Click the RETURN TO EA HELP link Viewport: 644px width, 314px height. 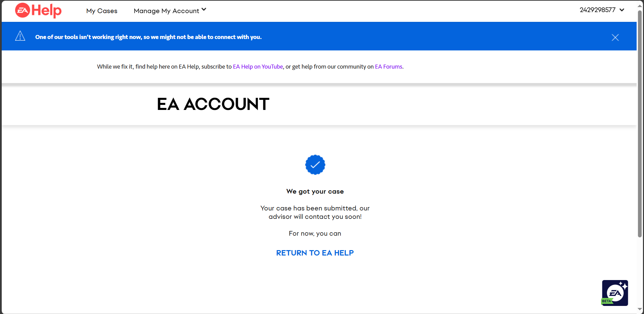point(315,253)
